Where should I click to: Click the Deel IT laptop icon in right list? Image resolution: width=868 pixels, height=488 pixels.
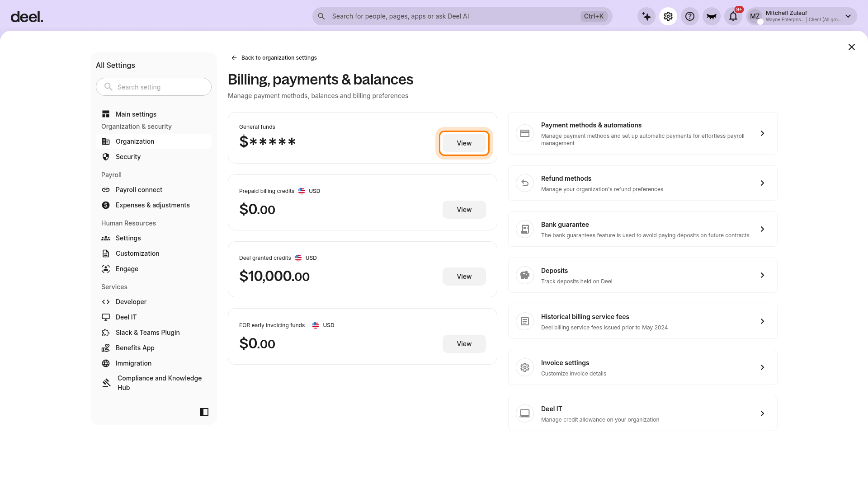[525, 413]
